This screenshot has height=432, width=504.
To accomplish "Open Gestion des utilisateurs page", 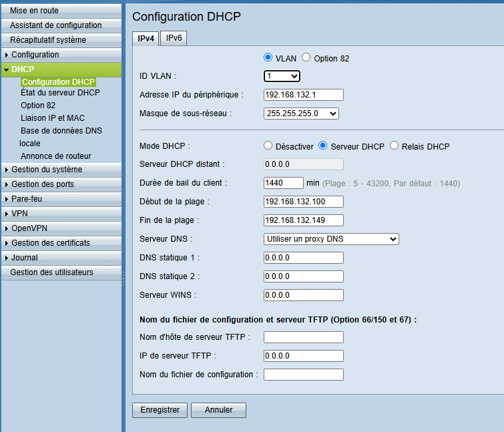I will 51,272.
